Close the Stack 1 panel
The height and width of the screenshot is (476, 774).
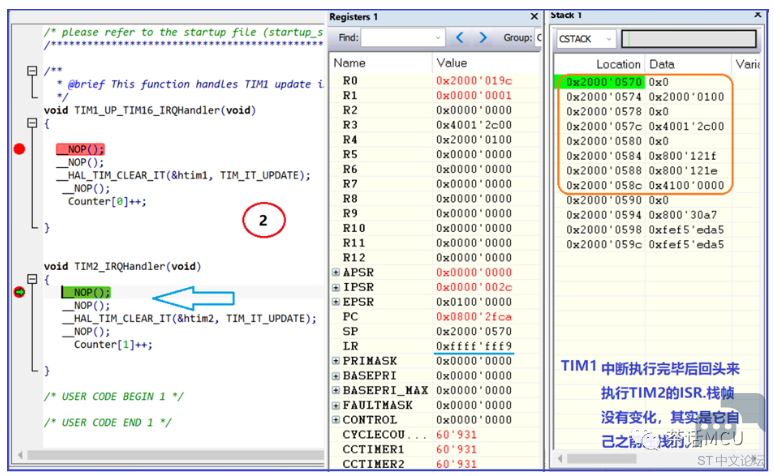[758, 15]
